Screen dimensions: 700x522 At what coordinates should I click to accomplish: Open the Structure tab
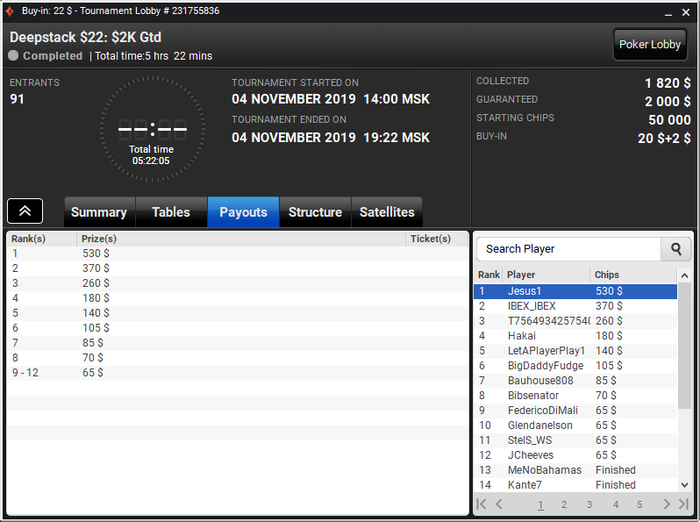(315, 212)
